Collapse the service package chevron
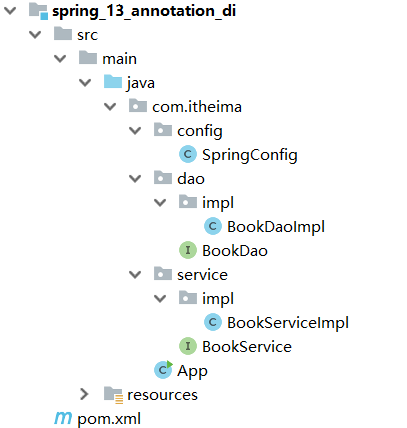 tap(135, 275)
